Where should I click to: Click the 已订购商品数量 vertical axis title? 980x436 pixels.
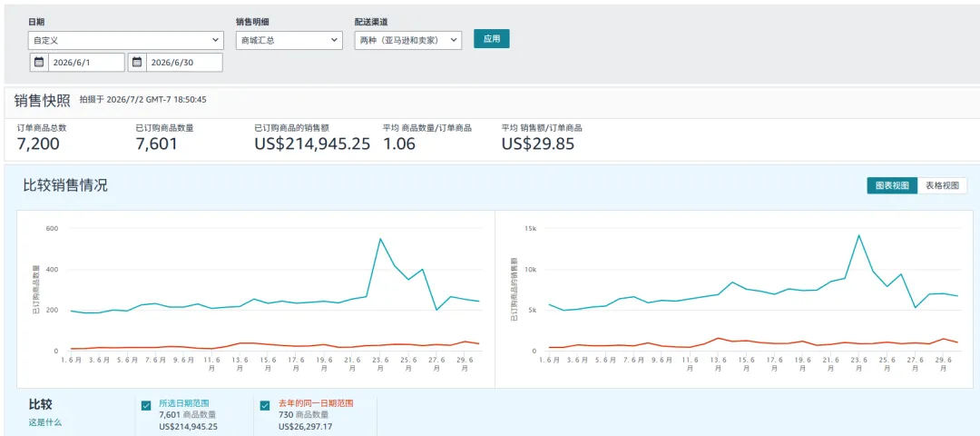[35, 289]
